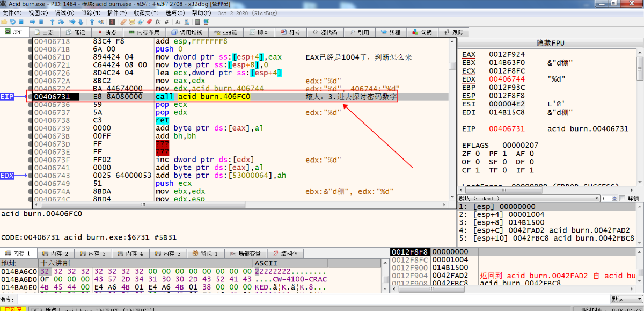
Task: Click the EDX register label
Action: tap(469, 79)
